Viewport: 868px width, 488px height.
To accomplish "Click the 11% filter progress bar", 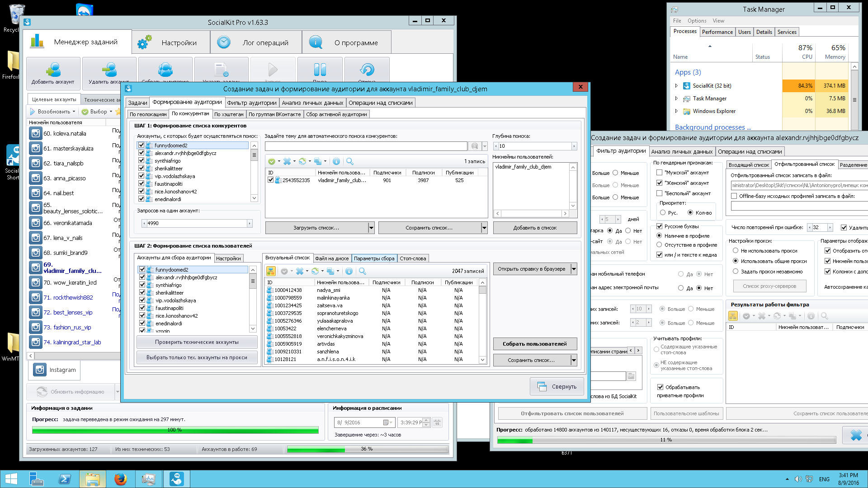I will click(x=666, y=440).
